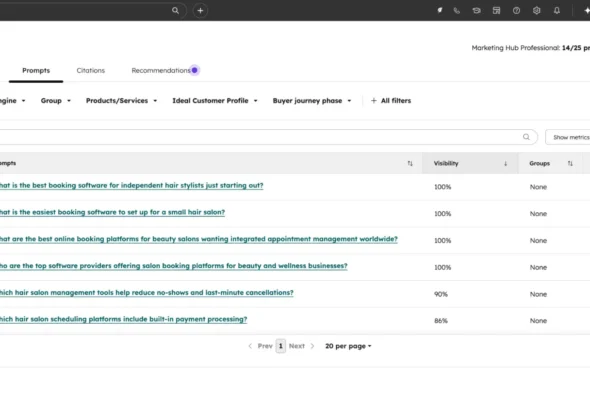Click the search icon inside prompts search field

click(526, 137)
